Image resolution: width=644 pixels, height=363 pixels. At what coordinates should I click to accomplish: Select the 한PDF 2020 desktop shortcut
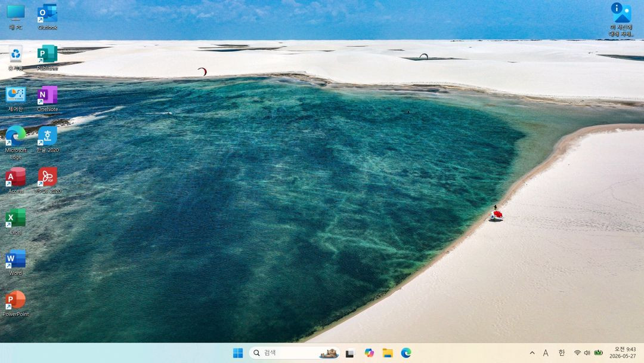48,180
